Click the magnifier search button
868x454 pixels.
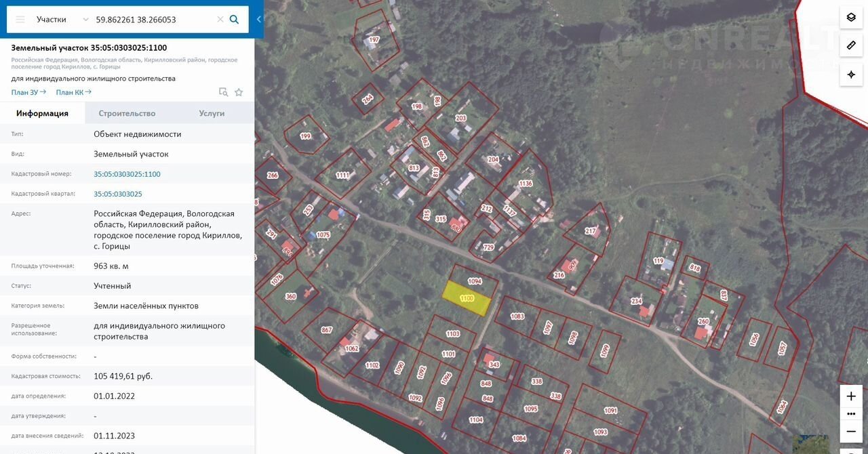coord(235,20)
